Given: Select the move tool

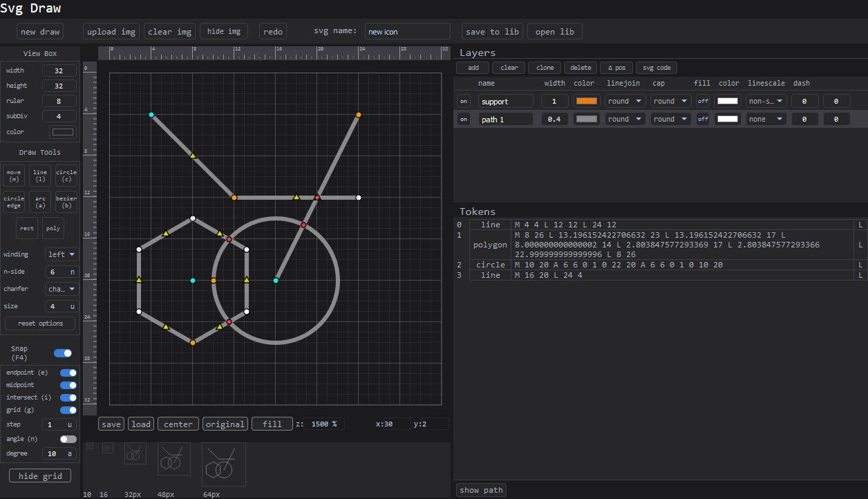Looking at the screenshot, I should [x=14, y=175].
